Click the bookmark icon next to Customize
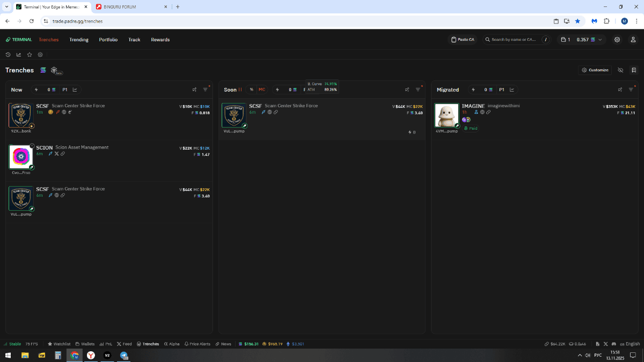Image resolution: width=644 pixels, height=362 pixels. click(x=634, y=70)
